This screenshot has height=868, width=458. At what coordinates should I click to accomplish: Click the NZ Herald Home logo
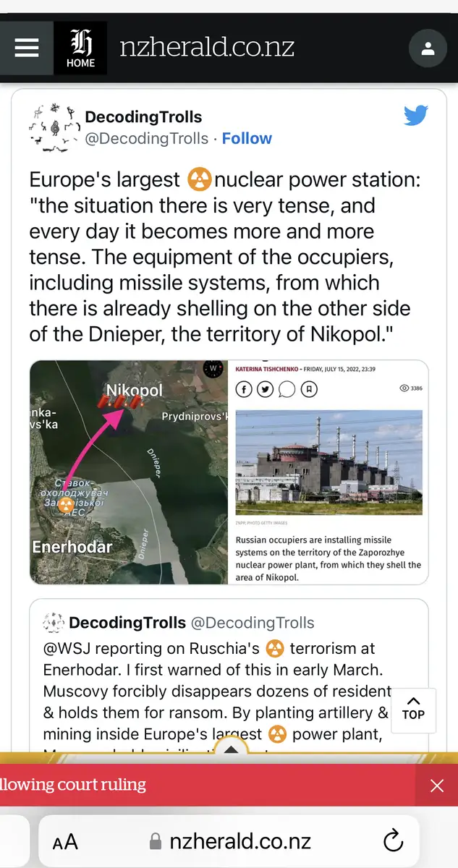click(x=80, y=48)
